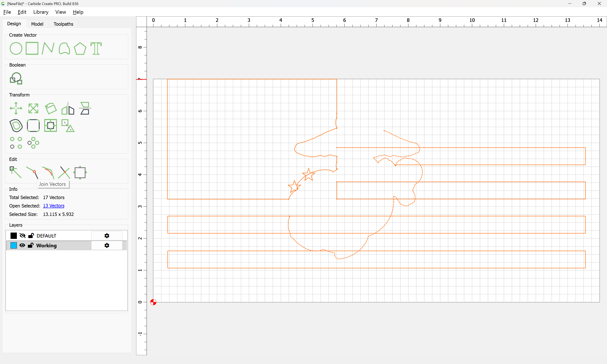Select the Rectangle vector tool
The width and height of the screenshot is (607, 364).
pos(32,48)
